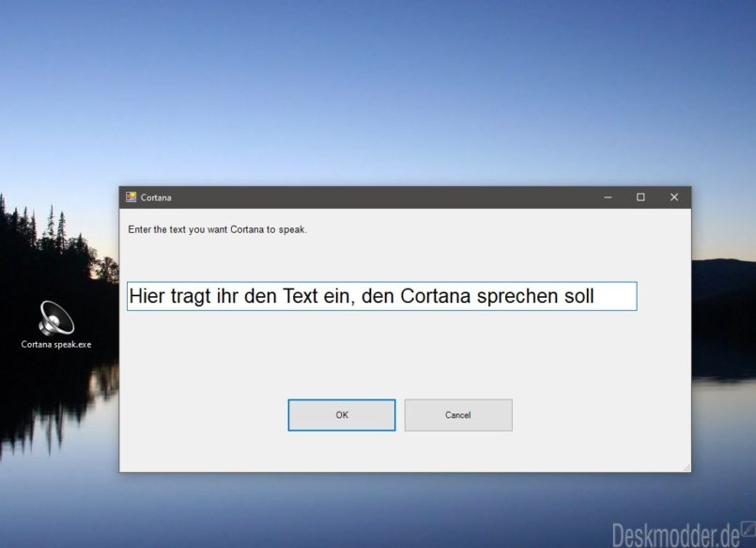The height and width of the screenshot is (548, 756).
Task: Click the Cortana window title bar icon
Action: point(131,197)
